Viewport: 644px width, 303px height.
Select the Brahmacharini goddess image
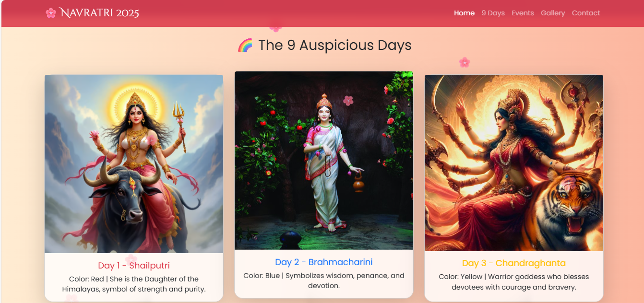pyautogui.click(x=324, y=161)
